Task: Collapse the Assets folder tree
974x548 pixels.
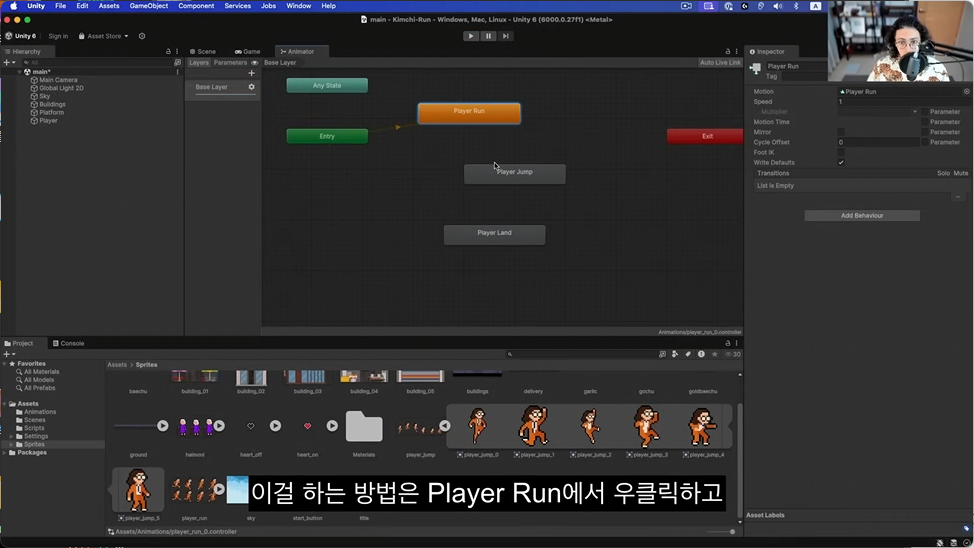Action: point(5,404)
